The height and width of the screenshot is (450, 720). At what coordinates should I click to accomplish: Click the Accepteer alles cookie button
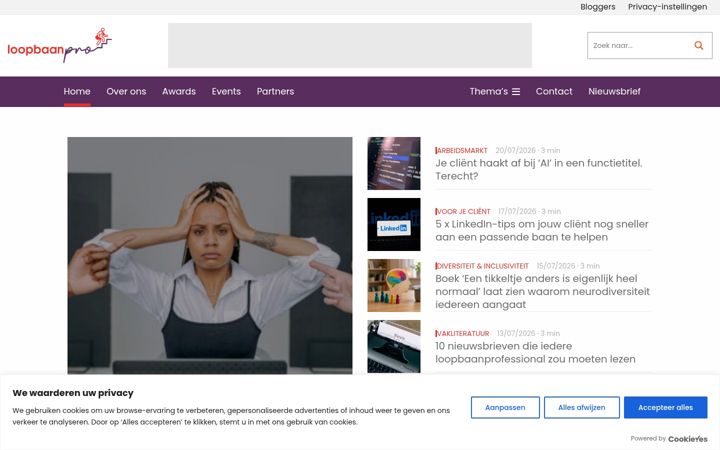(x=665, y=407)
